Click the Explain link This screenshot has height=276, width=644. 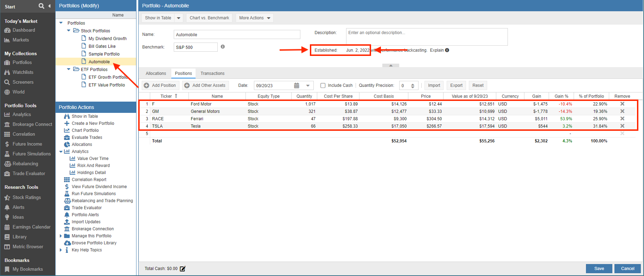click(436, 50)
